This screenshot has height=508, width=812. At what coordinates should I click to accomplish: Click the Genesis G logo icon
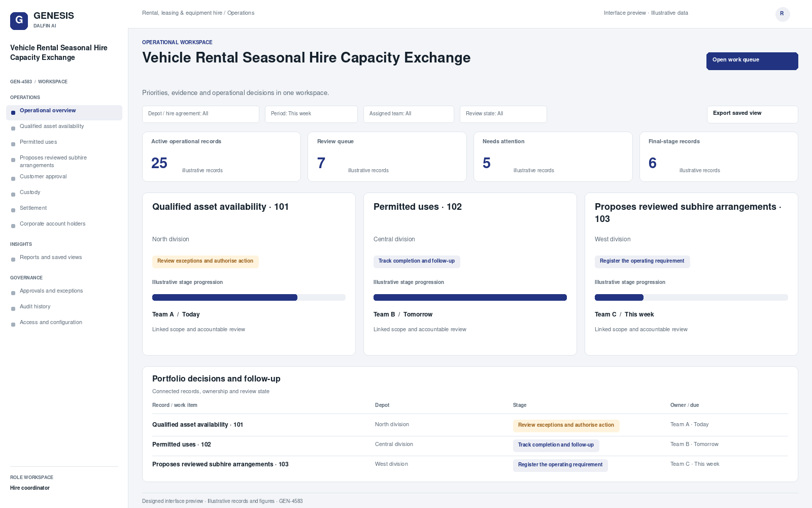(19, 21)
